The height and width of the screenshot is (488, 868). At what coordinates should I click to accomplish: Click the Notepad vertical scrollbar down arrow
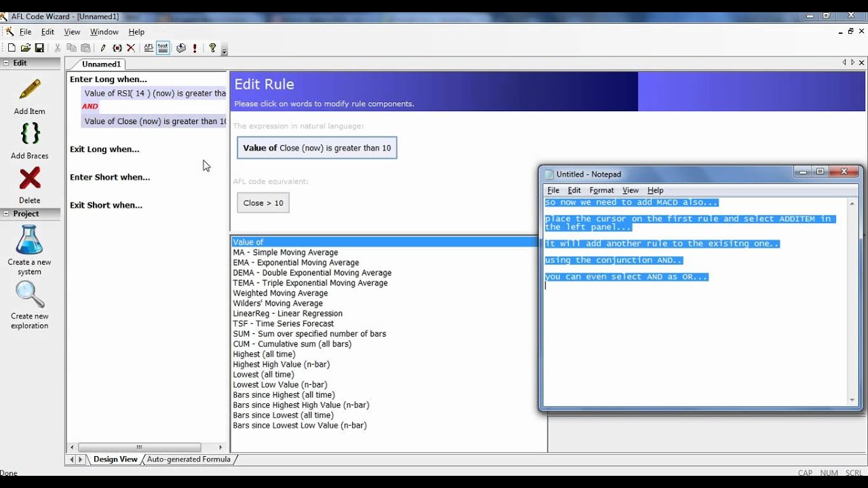(x=853, y=400)
